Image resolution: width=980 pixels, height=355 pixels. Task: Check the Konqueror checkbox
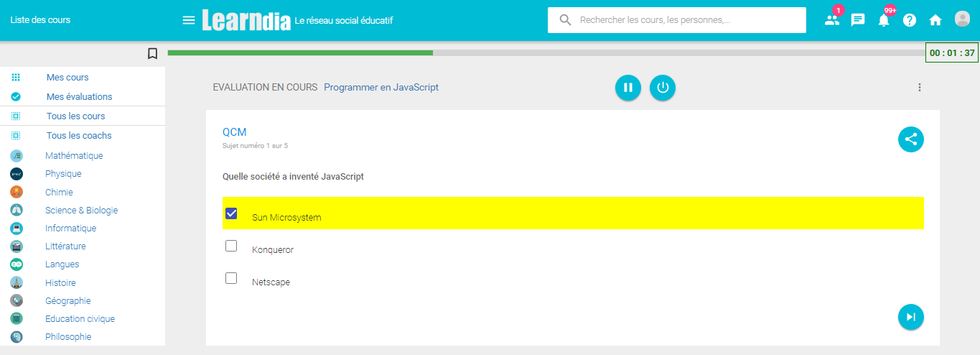click(231, 246)
